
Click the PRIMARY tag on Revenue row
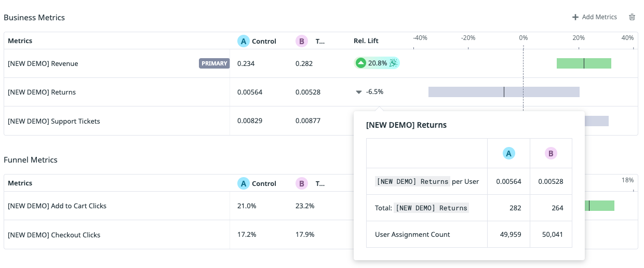(214, 63)
